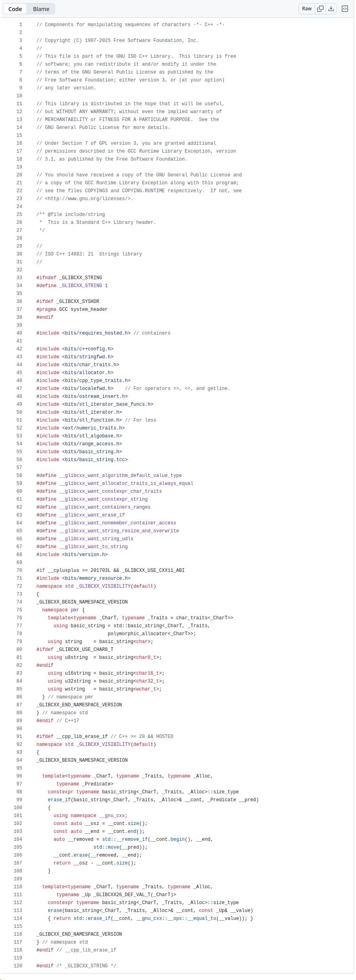The image size is (356, 980).
Task: Select line number 120
Action: [18, 966]
